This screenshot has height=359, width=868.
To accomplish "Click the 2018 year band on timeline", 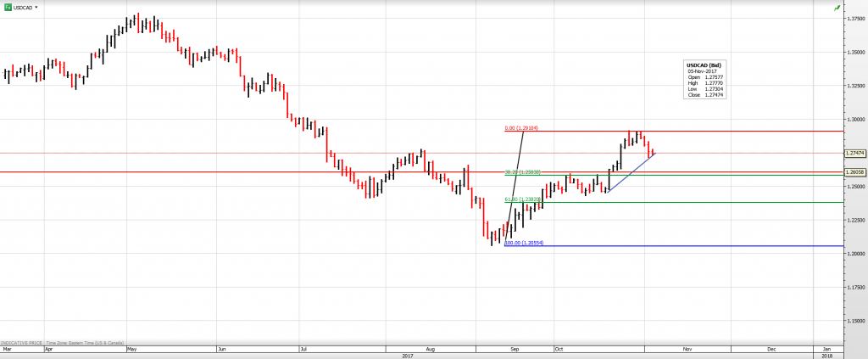I will coord(827,356).
